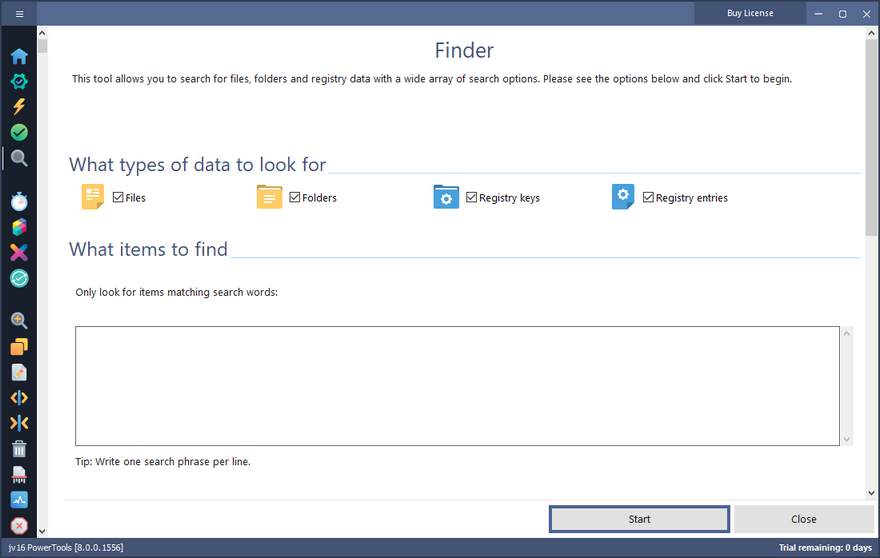
Task: Toggle the Registry entries checkbox
Action: point(649,198)
